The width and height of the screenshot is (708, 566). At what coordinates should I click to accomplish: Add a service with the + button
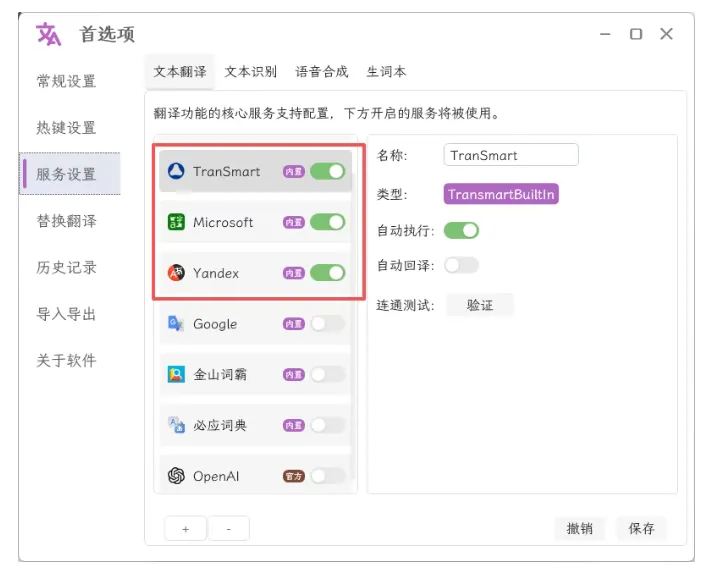tap(186, 529)
